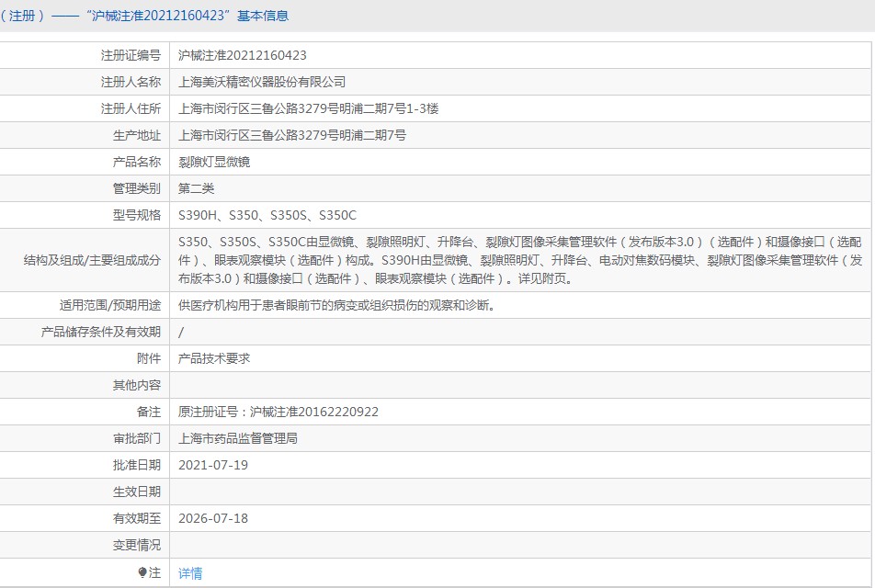Click the slash value for storage conditions
875x588 pixels.
(x=181, y=332)
